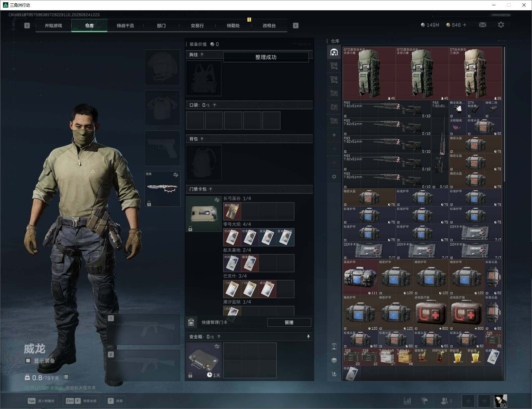Viewport: 532px width, 409px height.
Task: Click the swap icon on the safe box
Action: (217, 346)
